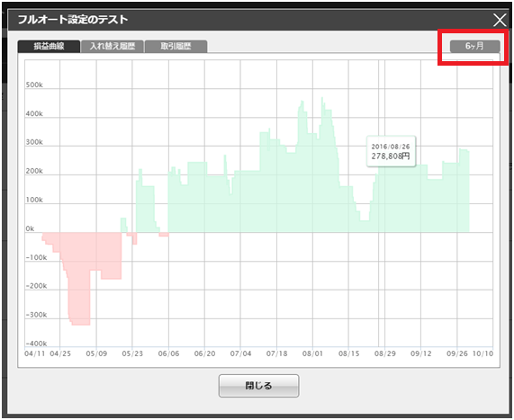Viewport: 514px width, 420px height.
Task: Click the 09/26 date label on x-axis
Action: point(457,353)
